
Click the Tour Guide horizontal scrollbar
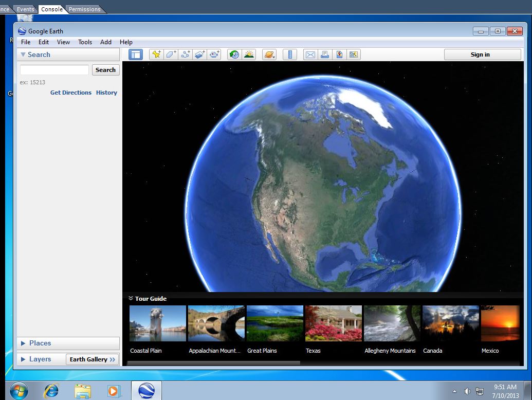pos(213,363)
